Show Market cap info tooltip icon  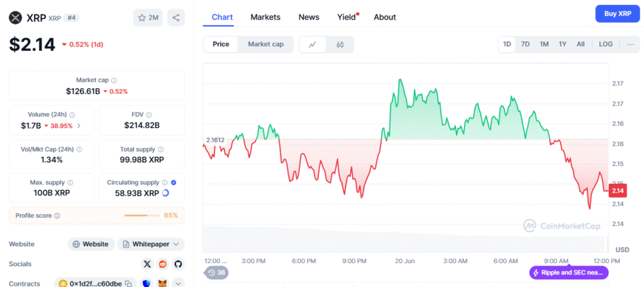point(114,80)
